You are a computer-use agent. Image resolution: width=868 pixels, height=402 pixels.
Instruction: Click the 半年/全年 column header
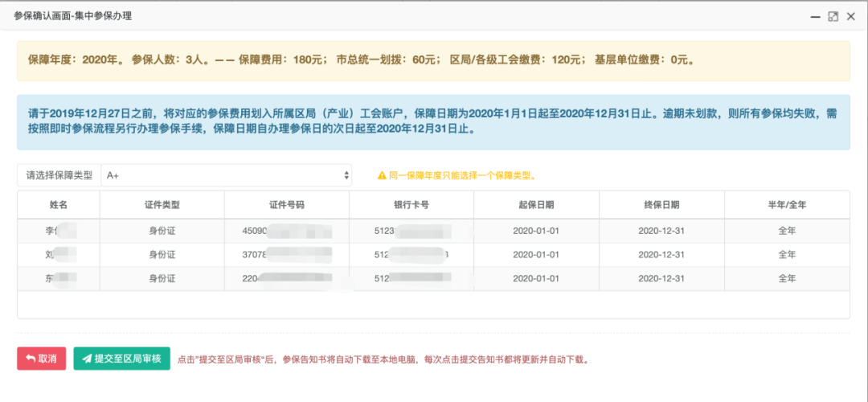[787, 205]
